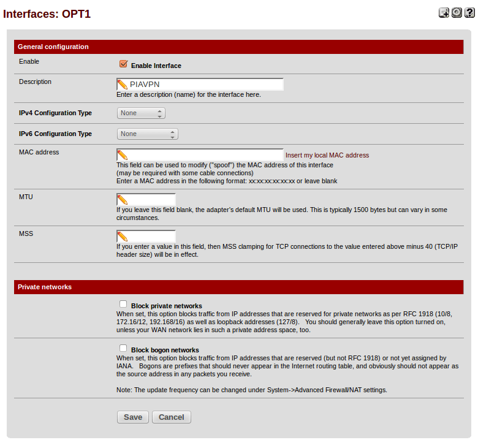Open the IPv6 Configuration Type dropdown
Image resolution: width=478 pixels, height=448 pixels.
coord(148,134)
